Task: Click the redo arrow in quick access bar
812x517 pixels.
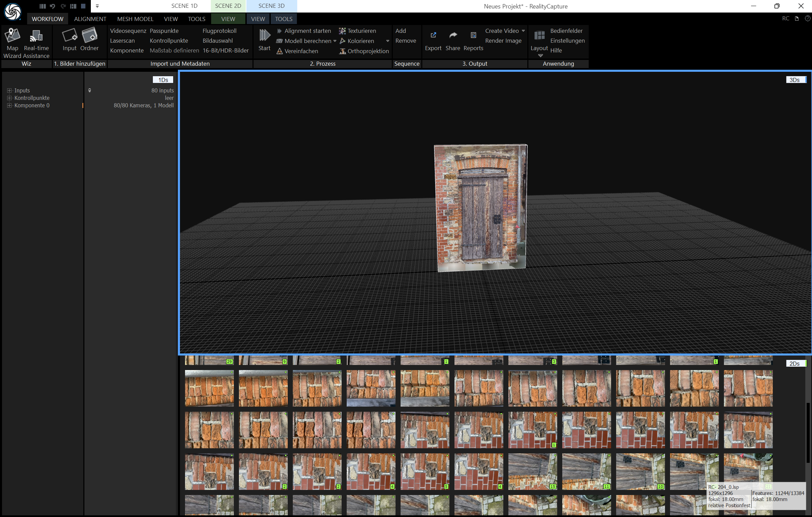Action: pos(63,6)
